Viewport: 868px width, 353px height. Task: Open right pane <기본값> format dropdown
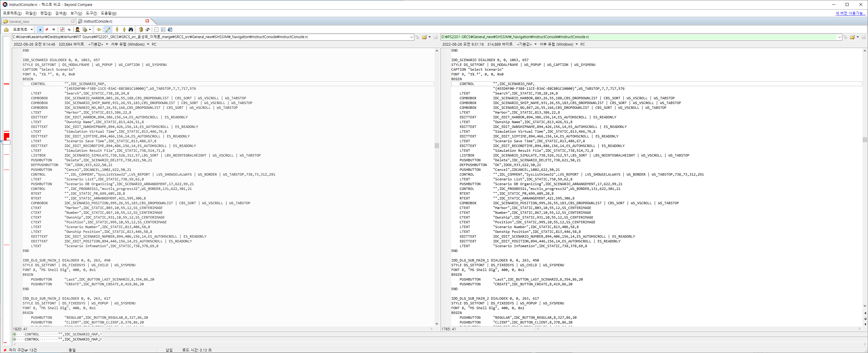[527, 44]
